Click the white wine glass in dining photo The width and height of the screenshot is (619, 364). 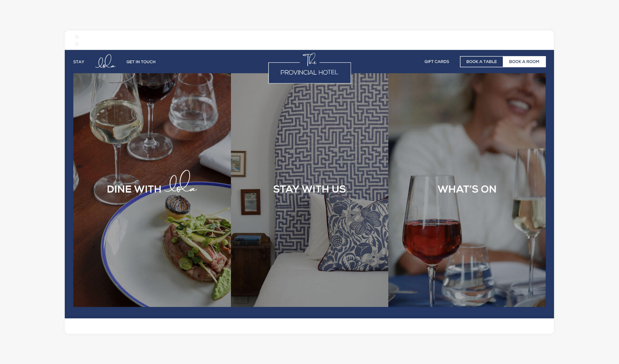(116, 123)
